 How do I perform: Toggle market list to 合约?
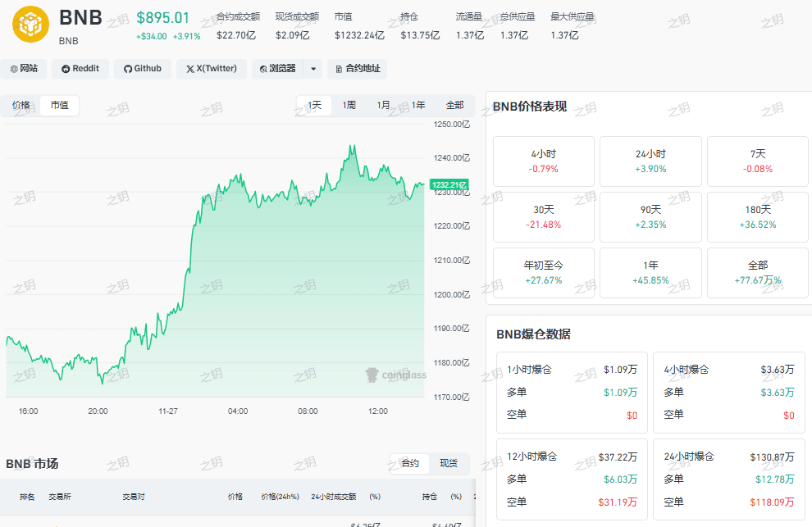coord(410,463)
